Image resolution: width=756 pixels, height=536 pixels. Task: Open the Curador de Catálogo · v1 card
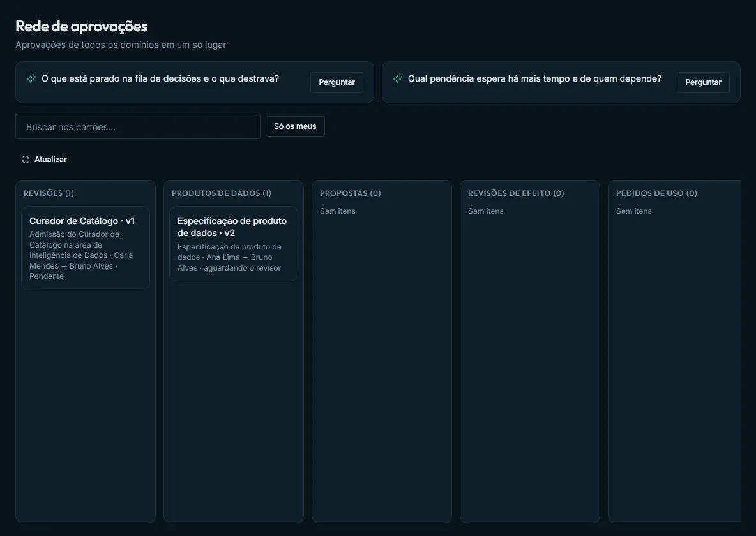(86, 248)
